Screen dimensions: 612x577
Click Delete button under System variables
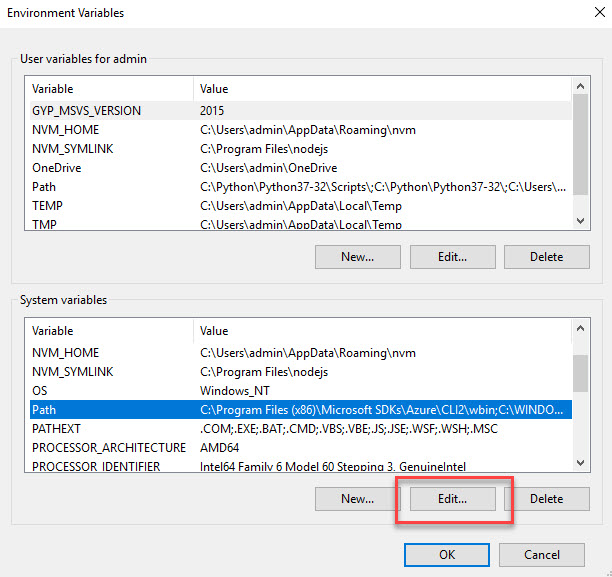(546, 498)
